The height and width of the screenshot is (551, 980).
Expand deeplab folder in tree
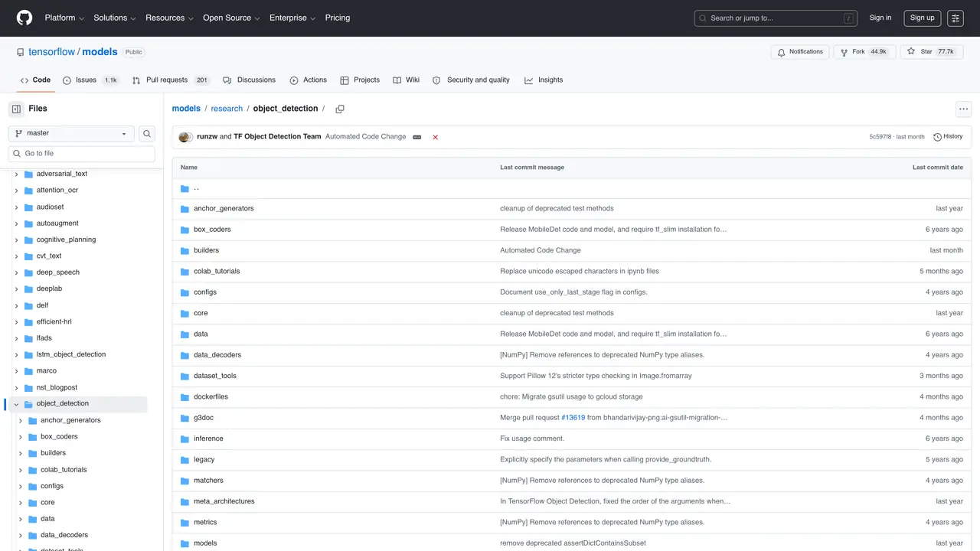point(16,289)
